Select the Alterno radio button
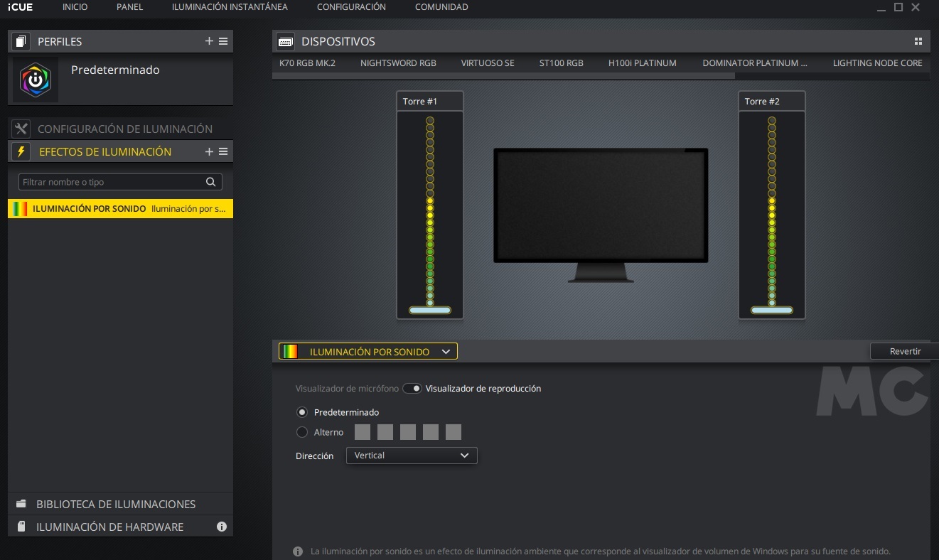939x560 pixels. click(302, 432)
